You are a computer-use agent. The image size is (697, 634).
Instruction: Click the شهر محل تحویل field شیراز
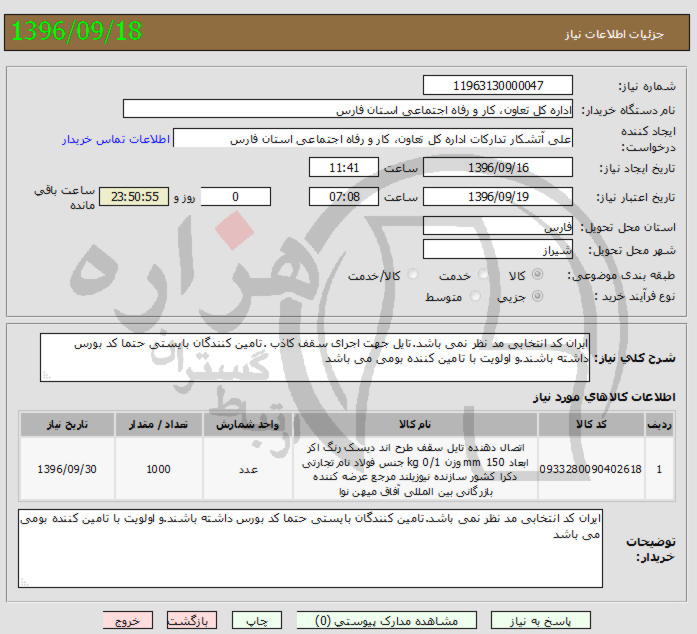point(498,249)
